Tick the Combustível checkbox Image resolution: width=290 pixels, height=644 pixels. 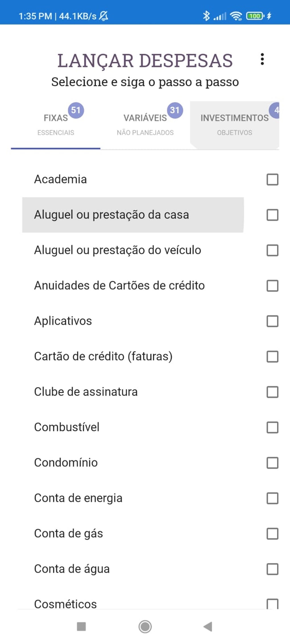pos(272,427)
